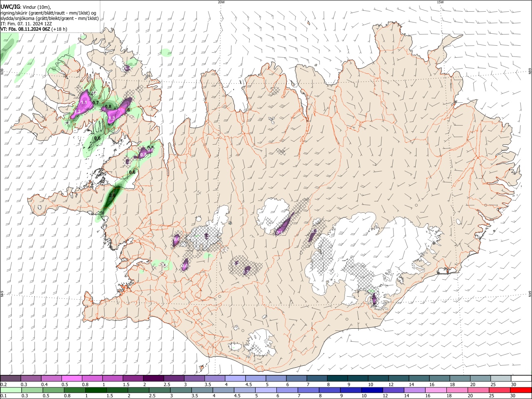Click the '0.1' label under lower legend row
Image resolution: width=532 pixels, height=399 pixels.
(3, 396)
